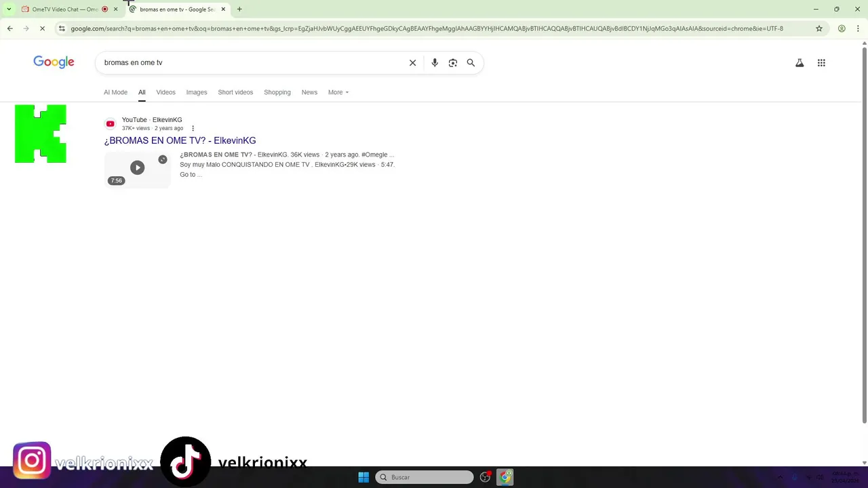Screen dimensions: 868x488
Task: Click the recording indicator on OmeTV tab
Action: 104,9
